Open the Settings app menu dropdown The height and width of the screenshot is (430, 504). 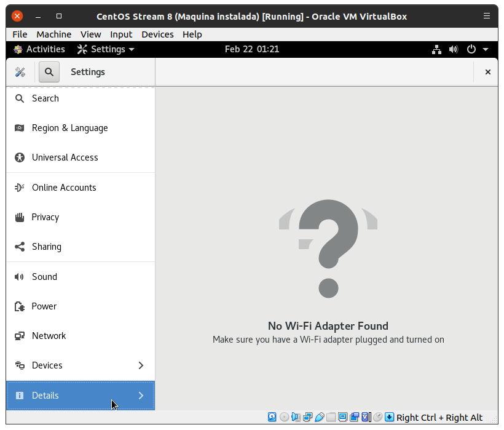(106, 49)
